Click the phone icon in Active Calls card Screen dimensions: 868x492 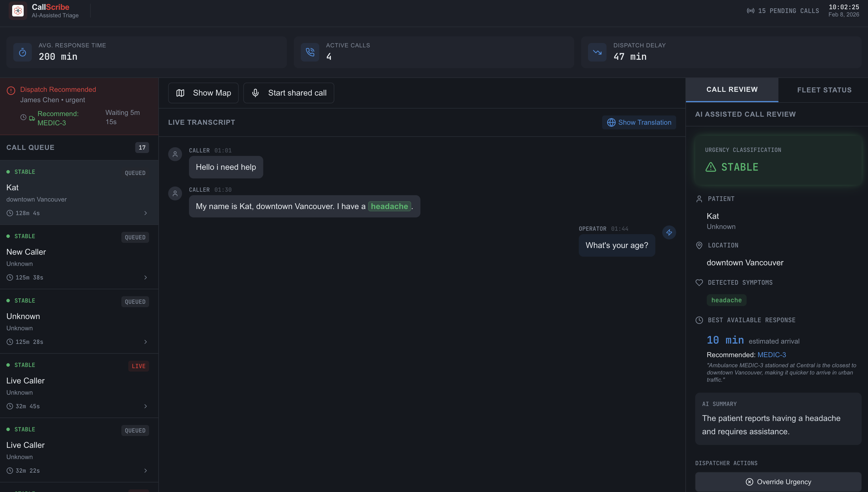310,52
